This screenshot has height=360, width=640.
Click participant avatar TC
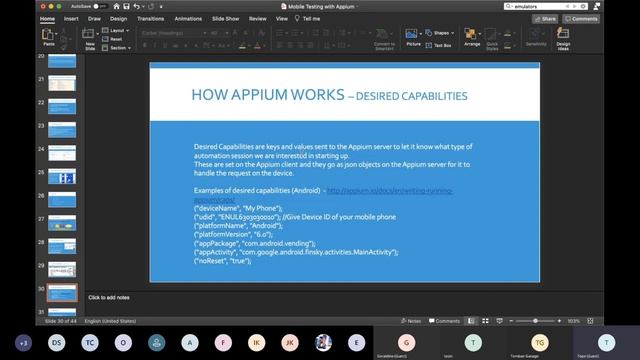pyautogui.click(x=90, y=343)
